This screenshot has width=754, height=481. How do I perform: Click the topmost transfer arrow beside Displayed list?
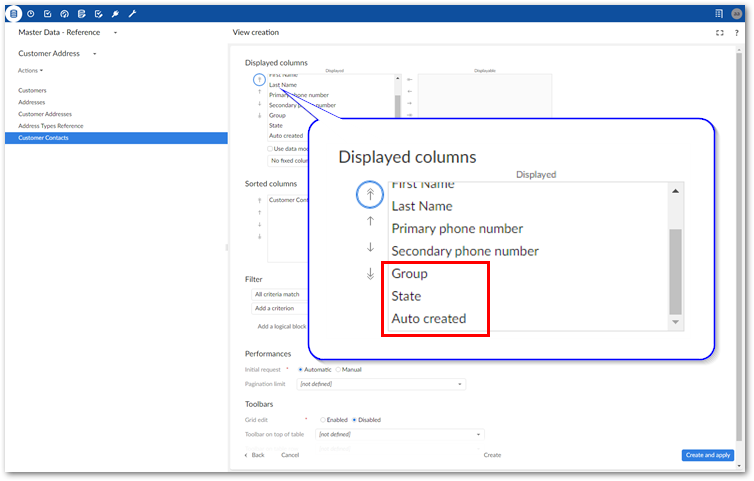click(x=410, y=79)
